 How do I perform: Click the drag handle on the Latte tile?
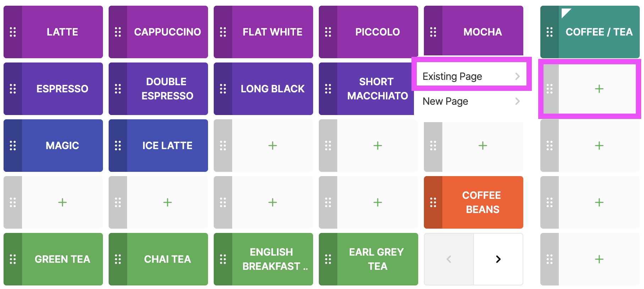coord(13,32)
